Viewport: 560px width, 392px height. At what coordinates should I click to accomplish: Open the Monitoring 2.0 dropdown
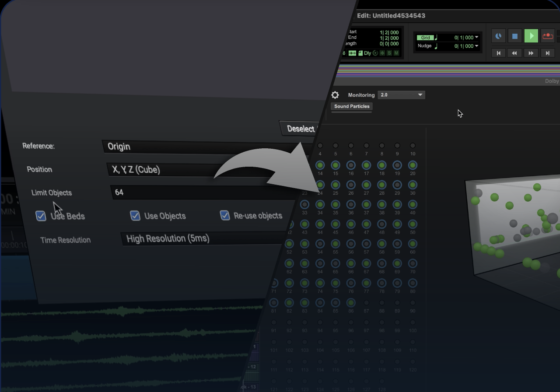(x=402, y=95)
